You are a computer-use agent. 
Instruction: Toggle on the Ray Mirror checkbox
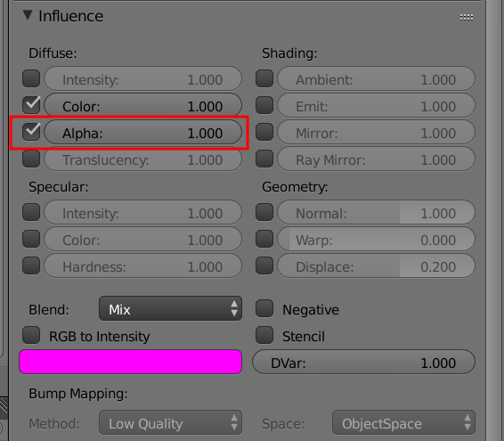pos(264,159)
